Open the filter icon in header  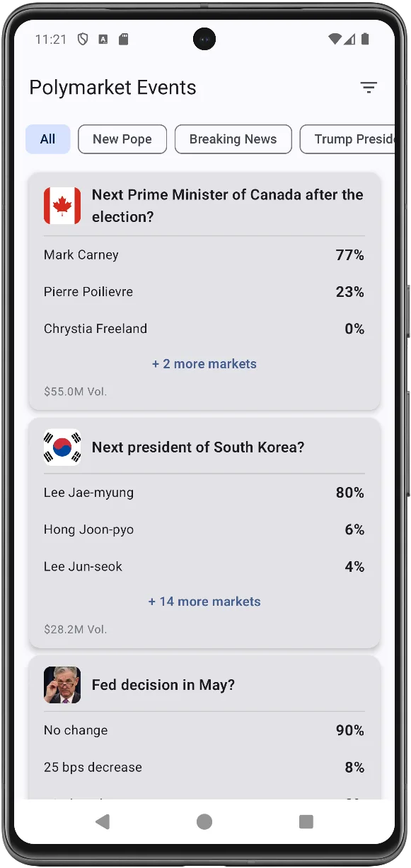click(369, 88)
